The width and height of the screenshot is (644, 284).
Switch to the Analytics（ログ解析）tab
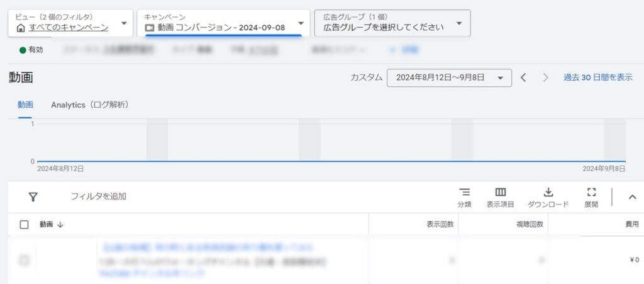click(90, 105)
